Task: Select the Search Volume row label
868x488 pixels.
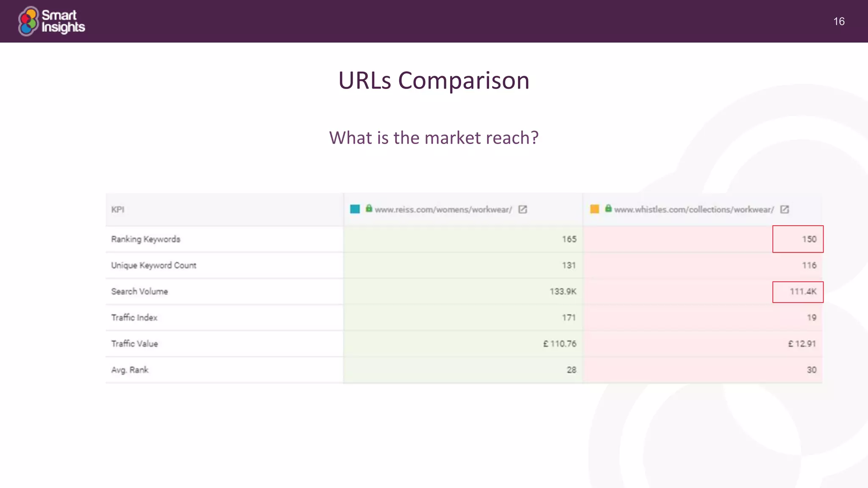Action: (x=139, y=291)
